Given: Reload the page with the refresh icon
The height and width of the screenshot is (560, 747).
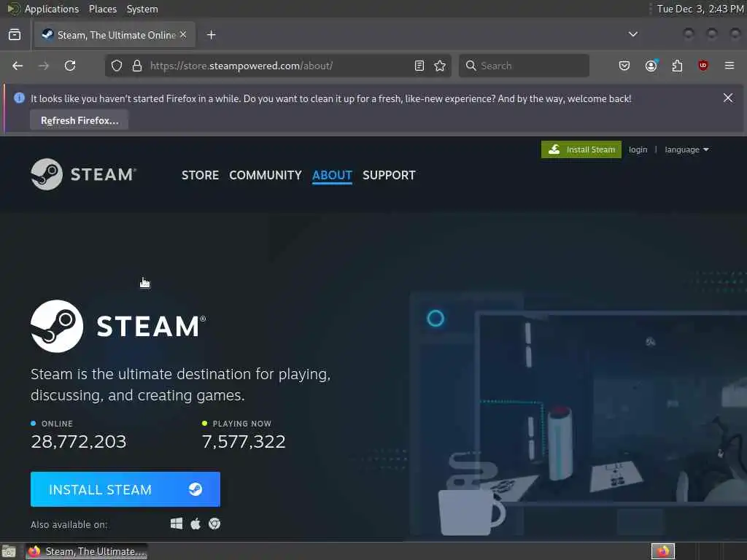Looking at the screenshot, I should (x=70, y=66).
